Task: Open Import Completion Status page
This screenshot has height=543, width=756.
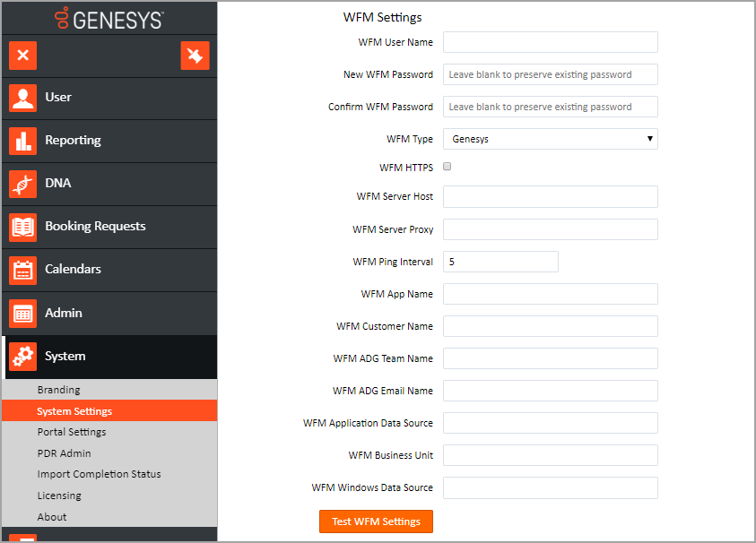Action: click(x=99, y=474)
